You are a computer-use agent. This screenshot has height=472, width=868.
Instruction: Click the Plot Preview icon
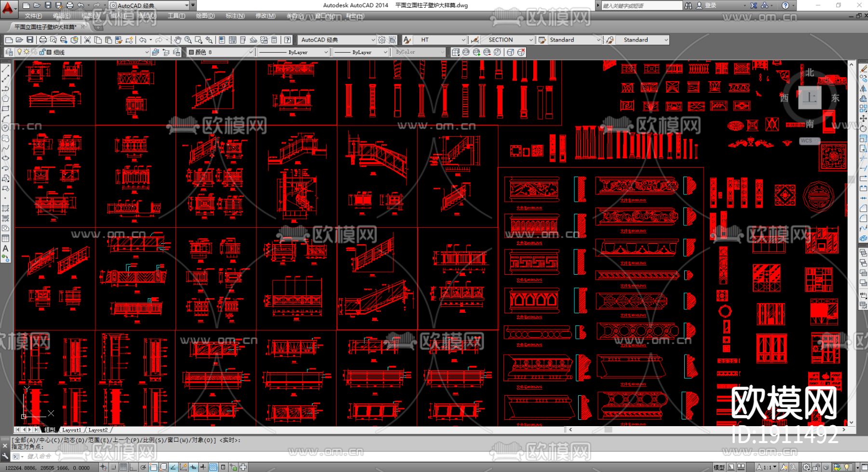[54, 40]
